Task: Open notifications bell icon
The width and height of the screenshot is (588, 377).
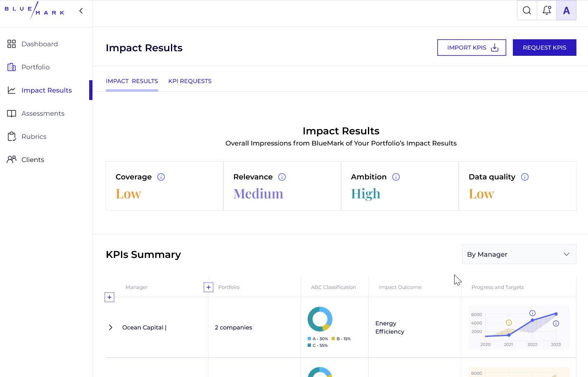Action: pos(547,10)
